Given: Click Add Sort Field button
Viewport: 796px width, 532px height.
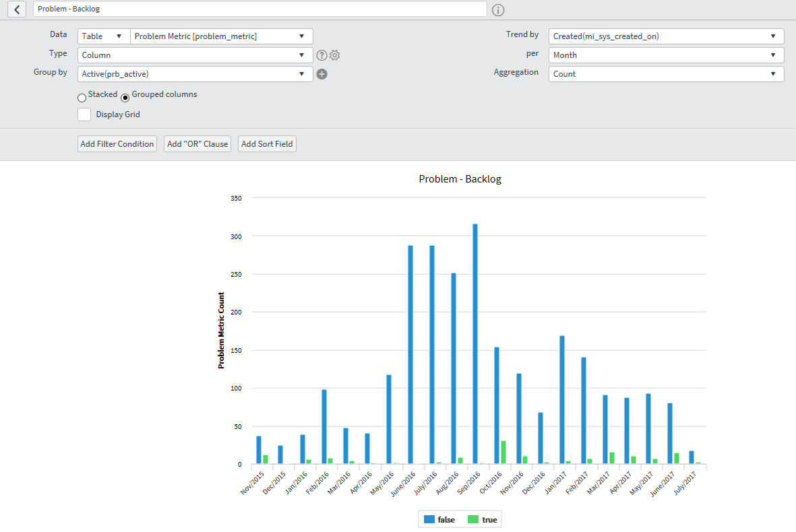Looking at the screenshot, I should tap(267, 144).
